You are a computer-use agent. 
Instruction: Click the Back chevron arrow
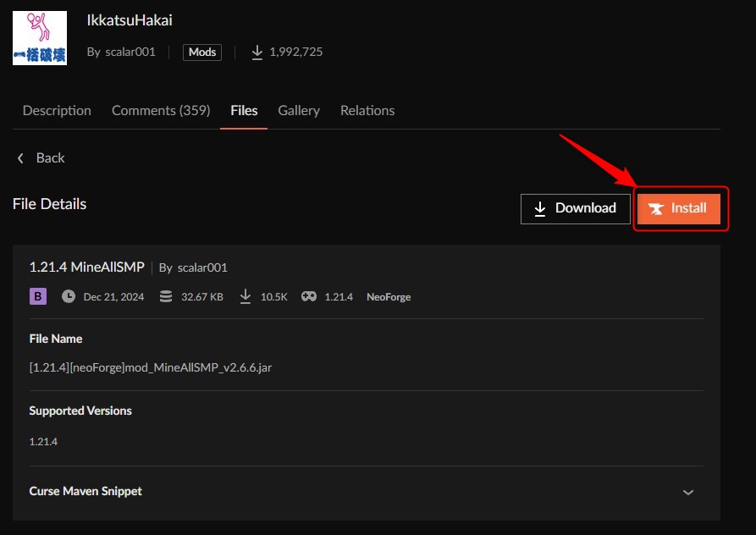[20, 158]
